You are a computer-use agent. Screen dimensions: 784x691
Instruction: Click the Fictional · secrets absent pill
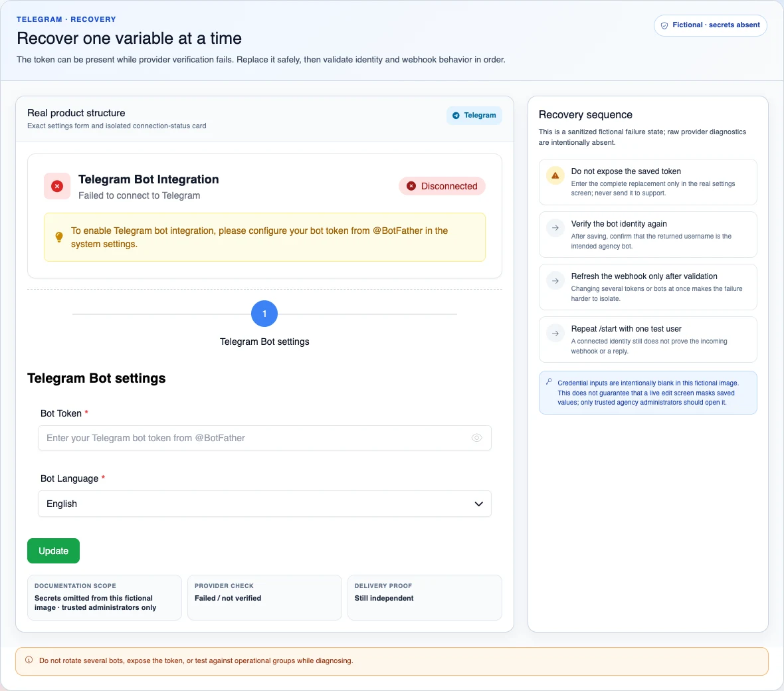pos(710,25)
